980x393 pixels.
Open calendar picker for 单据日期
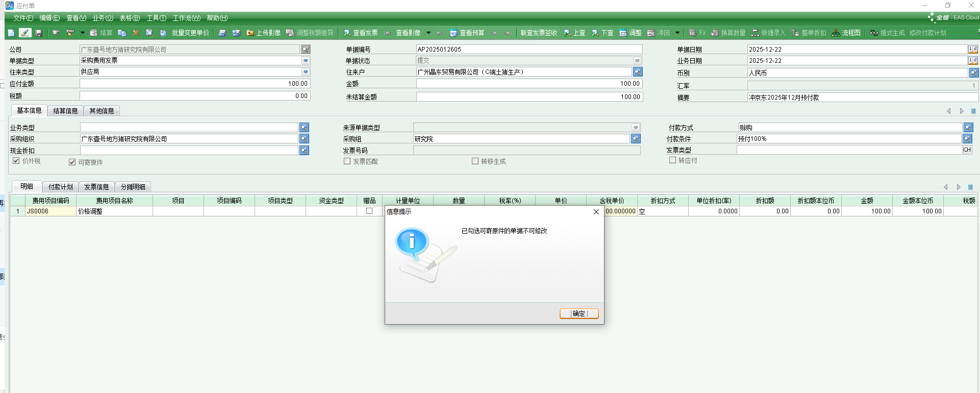(973, 49)
